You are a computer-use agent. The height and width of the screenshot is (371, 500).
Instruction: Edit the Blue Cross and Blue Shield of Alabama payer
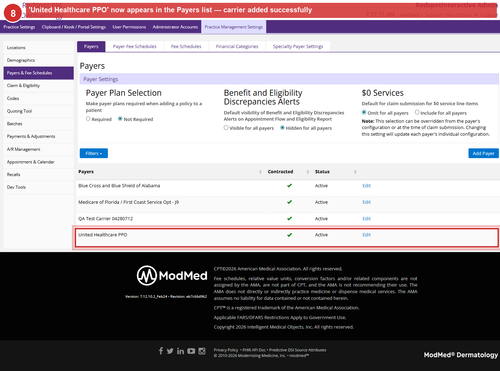(x=366, y=186)
